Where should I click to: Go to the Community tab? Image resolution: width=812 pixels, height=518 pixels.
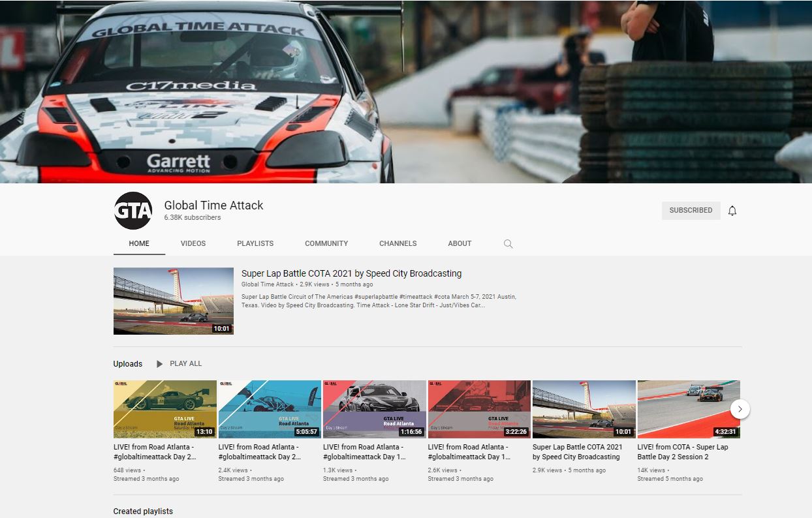point(326,243)
